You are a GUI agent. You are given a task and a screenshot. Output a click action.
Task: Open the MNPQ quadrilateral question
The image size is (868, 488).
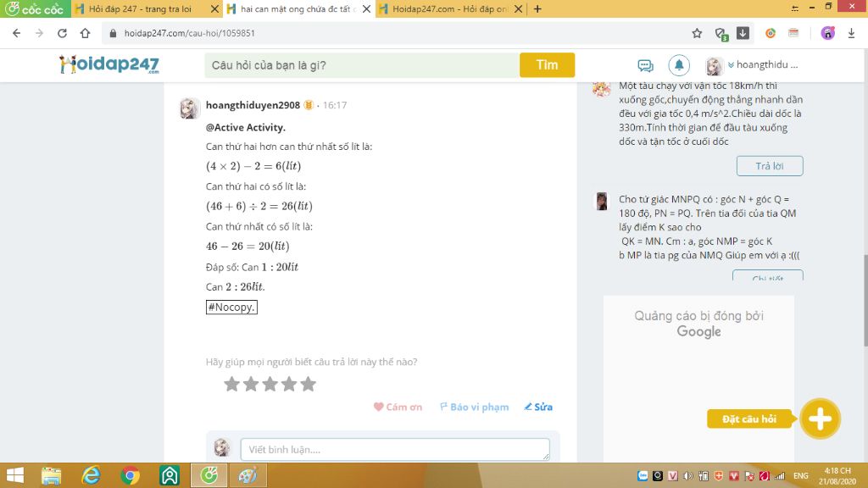[x=709, y=227]
